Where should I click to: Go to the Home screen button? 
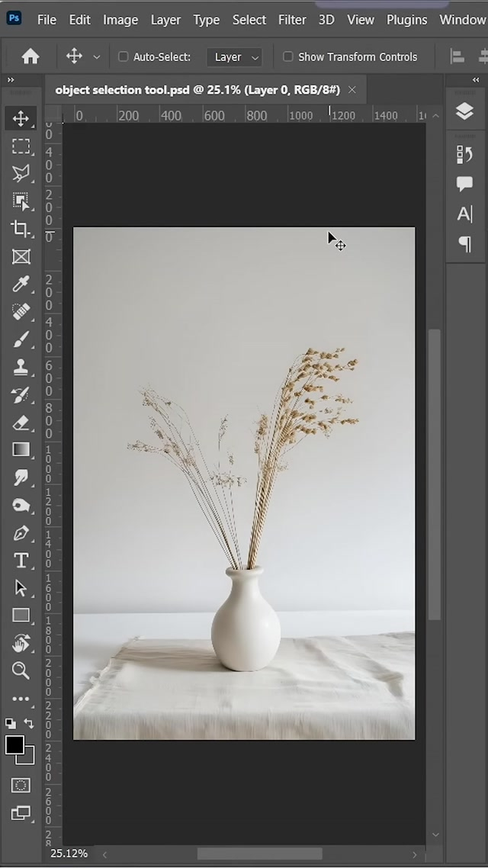click(30, 56)
